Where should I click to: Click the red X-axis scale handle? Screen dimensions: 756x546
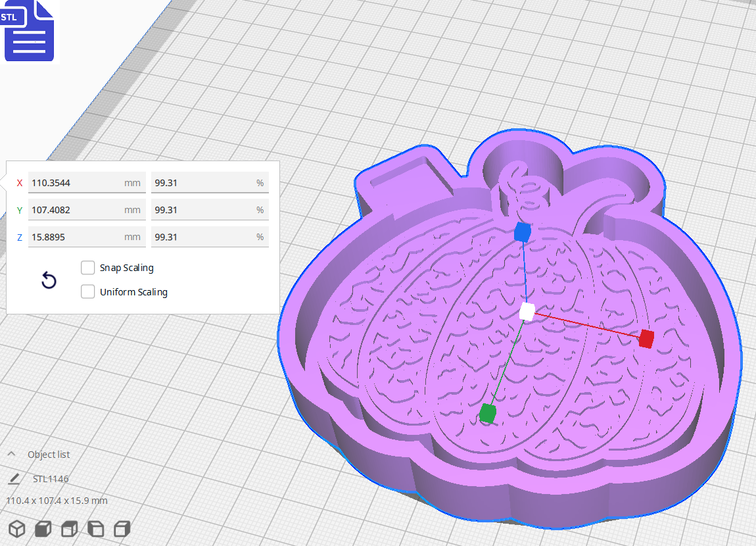click(645, 340)
